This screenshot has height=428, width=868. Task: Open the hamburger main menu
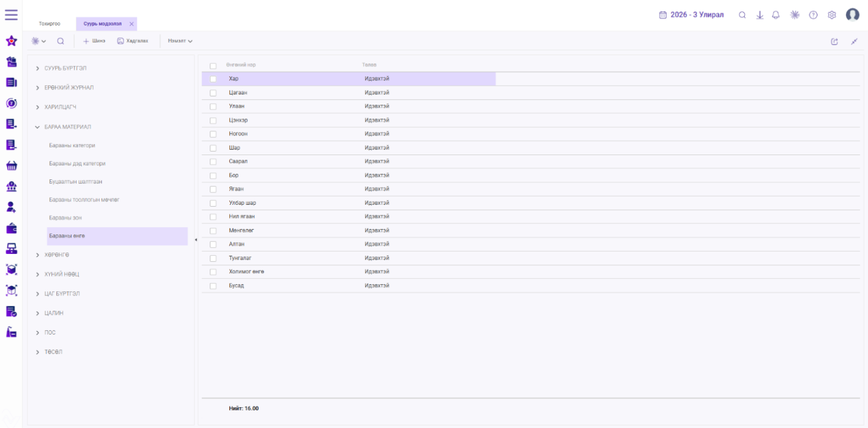[x=11, y=15]
